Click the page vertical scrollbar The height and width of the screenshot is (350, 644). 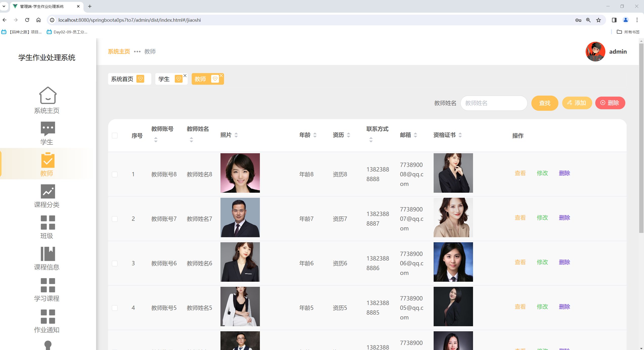[641, 138]
